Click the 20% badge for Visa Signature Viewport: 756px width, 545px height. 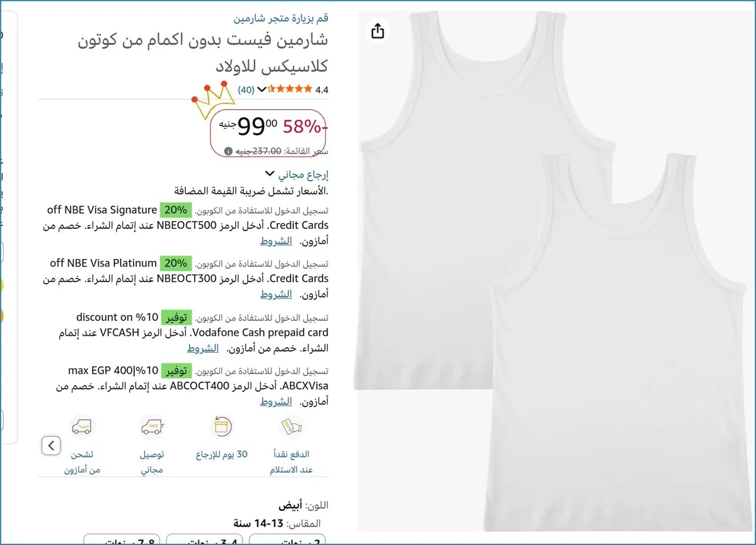pyautogui.click(x=176, y=210)
